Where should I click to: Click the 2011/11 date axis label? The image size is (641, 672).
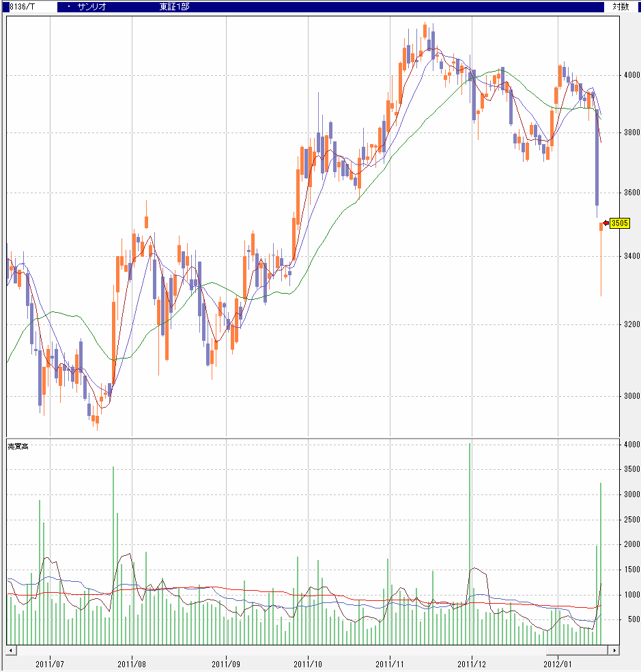pos(390,664)
